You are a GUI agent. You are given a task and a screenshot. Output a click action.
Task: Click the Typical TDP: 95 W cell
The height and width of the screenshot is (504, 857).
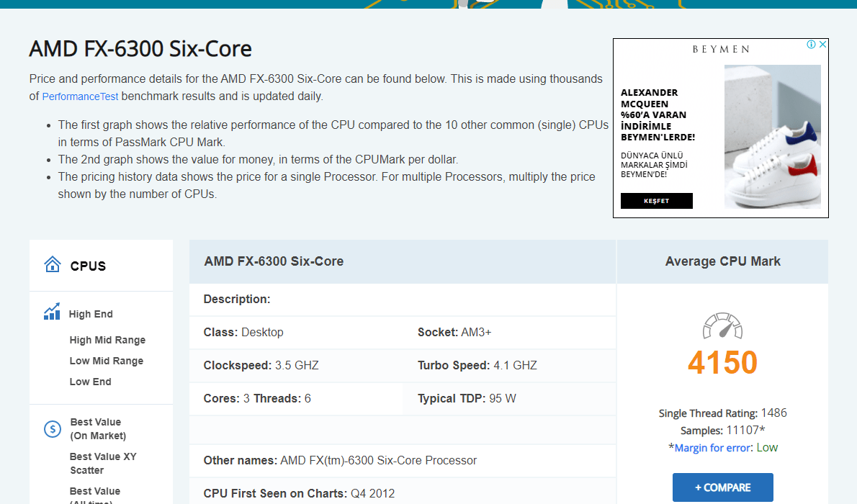[467, 398]
